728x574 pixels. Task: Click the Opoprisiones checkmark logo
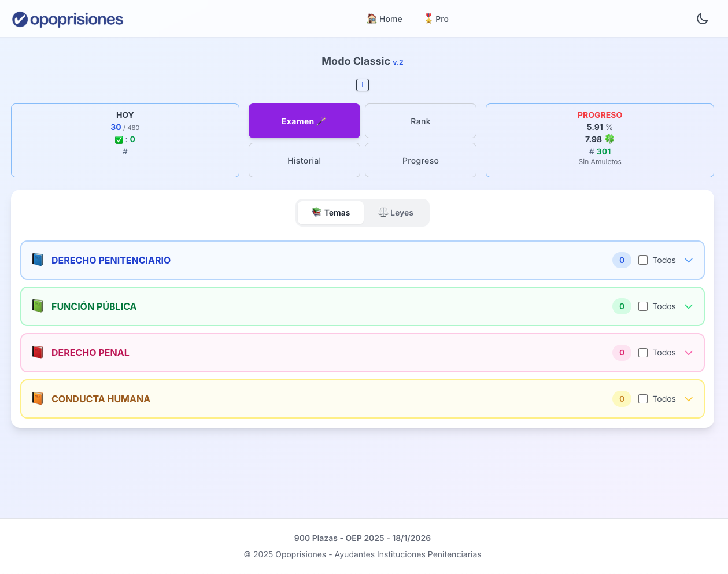(x=20, y=20)
